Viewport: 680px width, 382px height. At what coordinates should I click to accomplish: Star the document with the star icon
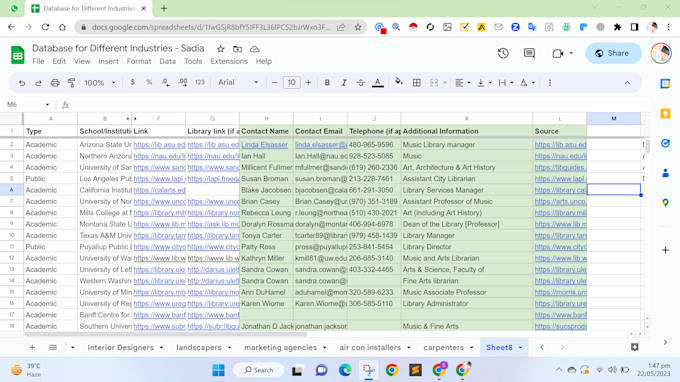pyautogui.click(x=221, y=49)
